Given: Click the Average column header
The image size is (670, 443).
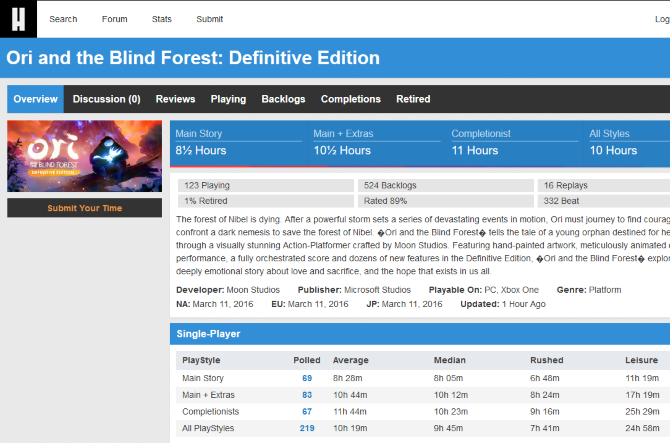Looking at the screenshot, I should tap(351, 361).
